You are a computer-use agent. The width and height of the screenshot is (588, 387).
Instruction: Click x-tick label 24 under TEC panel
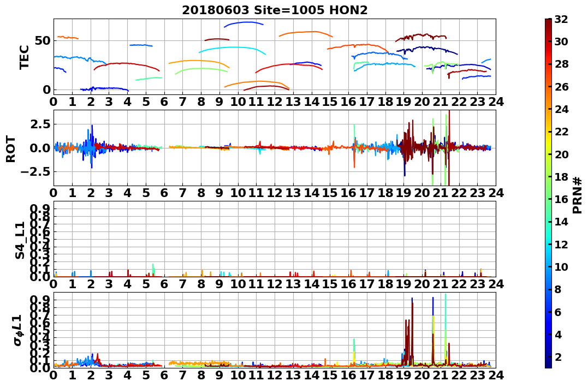click(x=496, y=102)
